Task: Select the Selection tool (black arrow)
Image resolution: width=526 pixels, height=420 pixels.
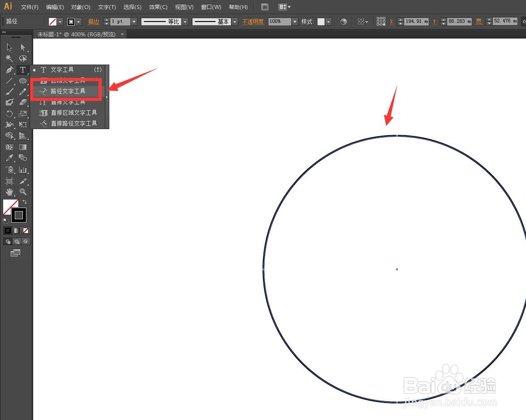Action: [x=9, y=48]
